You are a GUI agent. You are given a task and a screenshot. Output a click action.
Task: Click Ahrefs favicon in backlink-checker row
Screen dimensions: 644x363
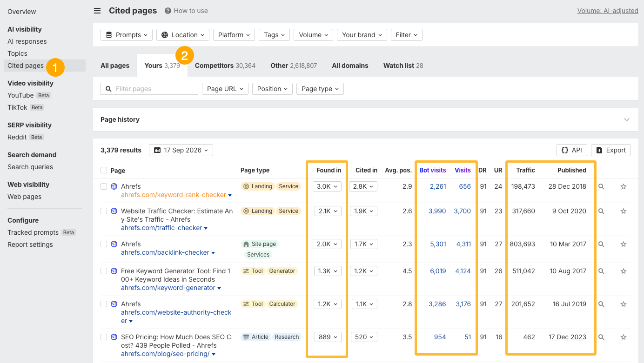[x=114, y=244]
